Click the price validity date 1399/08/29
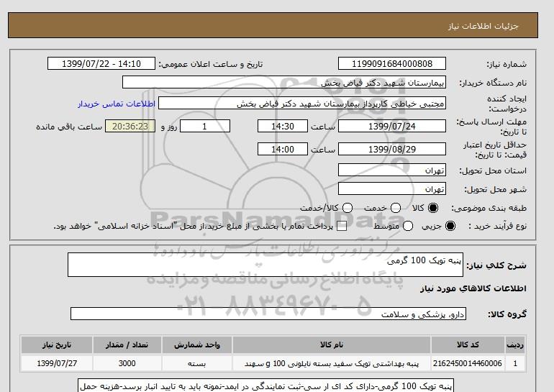The width and height of the screenshot is (554, 392). pos(392,149)
